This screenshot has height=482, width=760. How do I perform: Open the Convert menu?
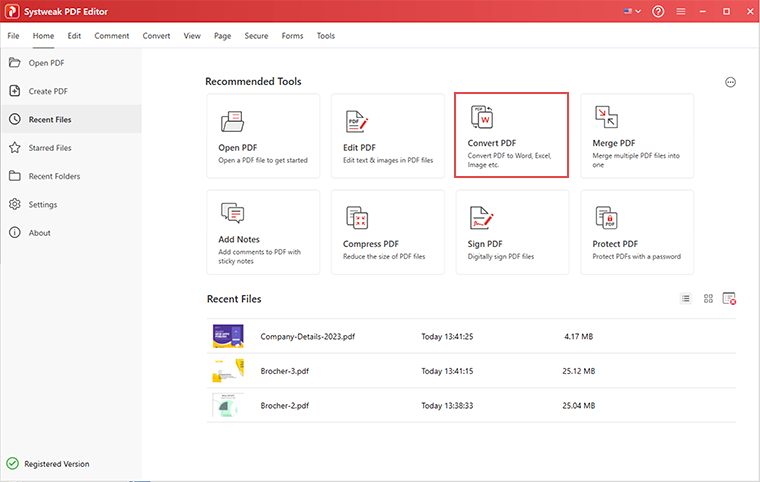click(156, 36)
